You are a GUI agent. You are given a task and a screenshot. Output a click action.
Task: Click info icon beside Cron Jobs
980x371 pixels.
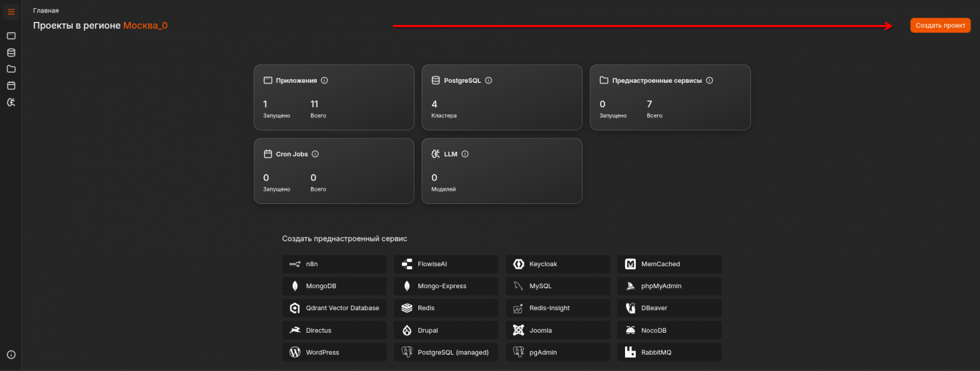(x=315, y=154)
